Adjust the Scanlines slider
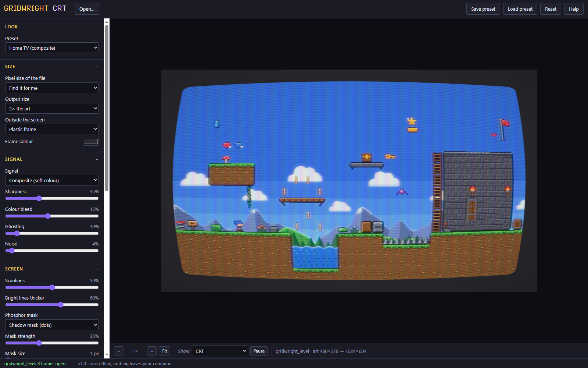588x368 pixels. (52, 287)
